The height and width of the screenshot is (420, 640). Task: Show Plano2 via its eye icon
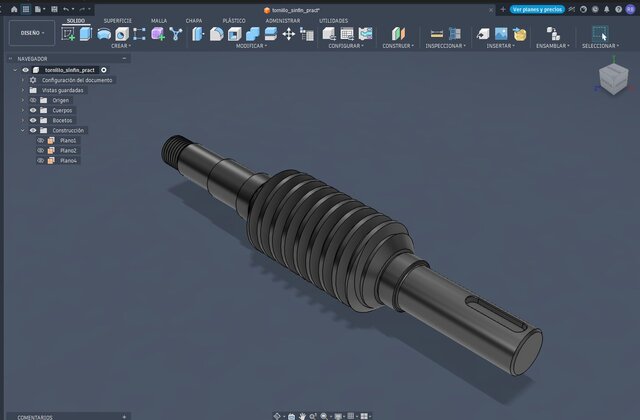[40, 151]
